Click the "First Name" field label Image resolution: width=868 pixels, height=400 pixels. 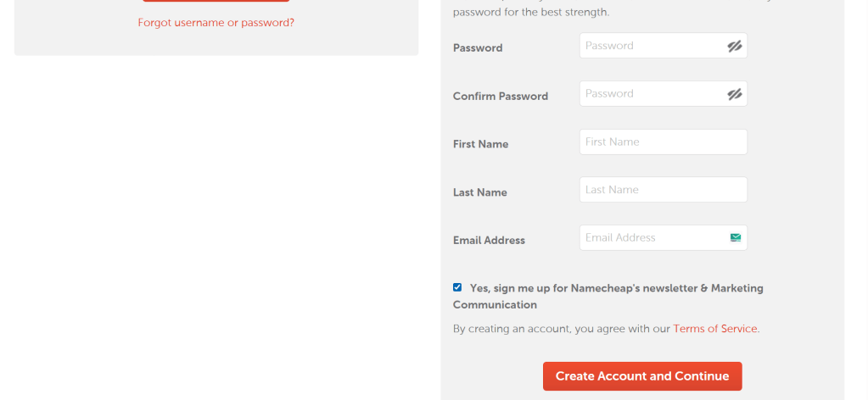coord(481,144)
